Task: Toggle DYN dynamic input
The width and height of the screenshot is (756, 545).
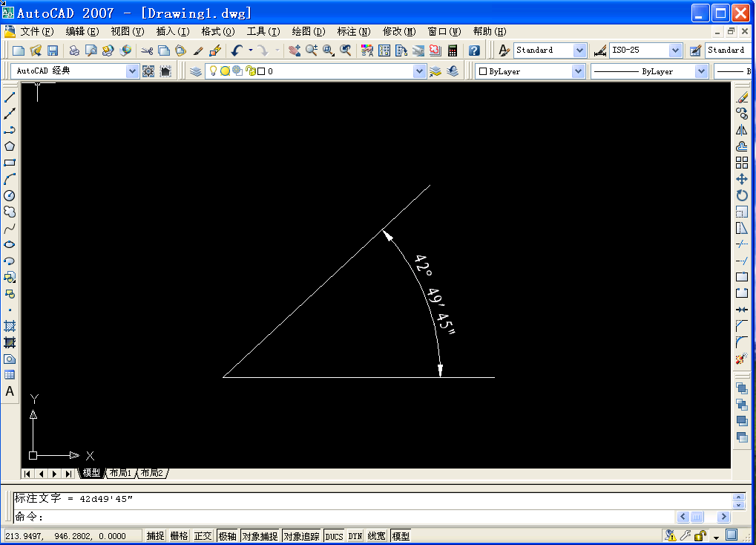Action: tap(355, 536)
